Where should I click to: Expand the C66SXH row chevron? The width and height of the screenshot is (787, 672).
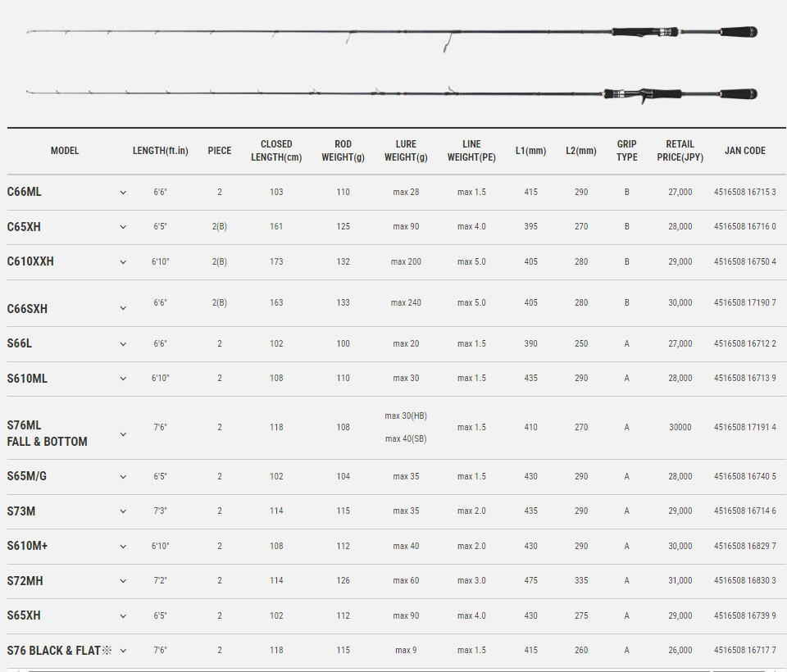[x=123, y=309]
